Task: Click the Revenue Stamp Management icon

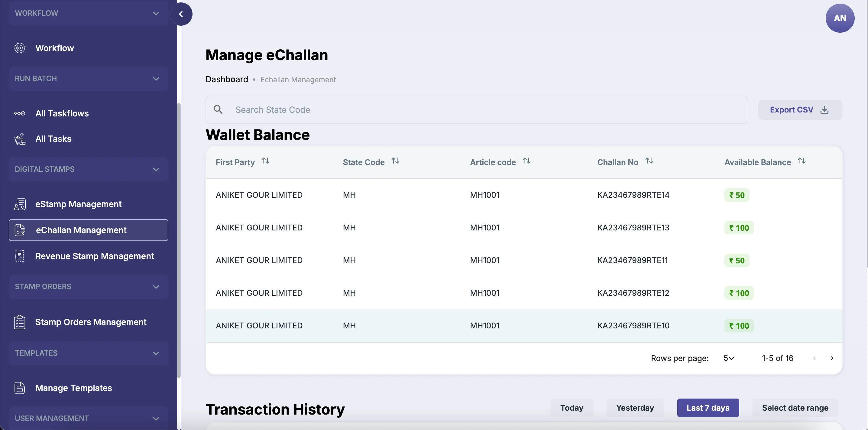Action: click(20, 256)
